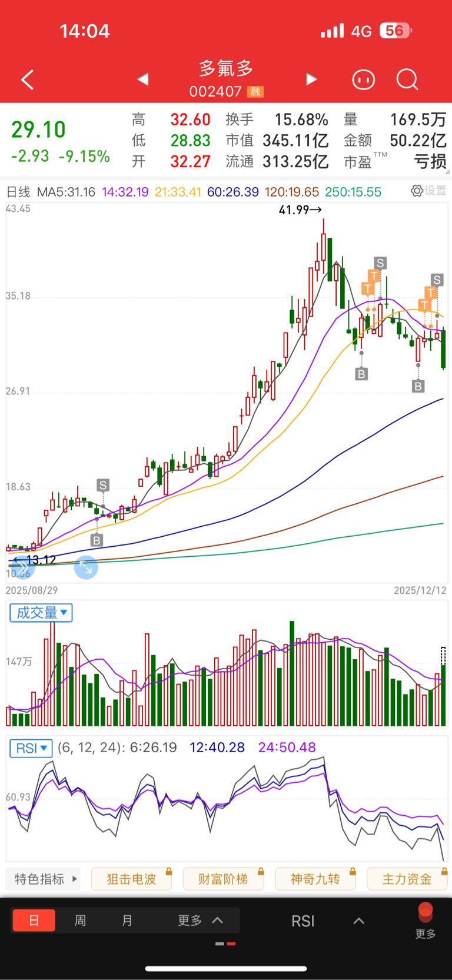Viewport: 452px width, 980px height.
Task: Tap the stock code 002407
Action: click(215, 92)
